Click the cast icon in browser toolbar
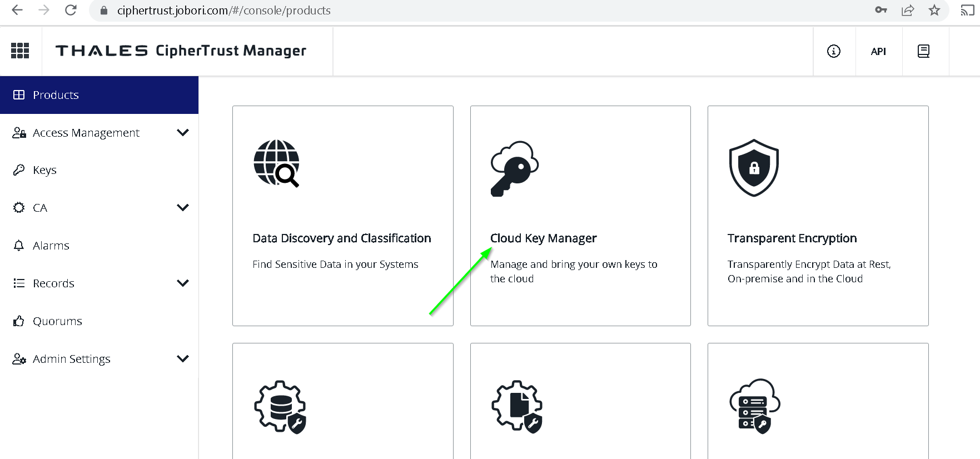980x459 pixels. (968, 10)
